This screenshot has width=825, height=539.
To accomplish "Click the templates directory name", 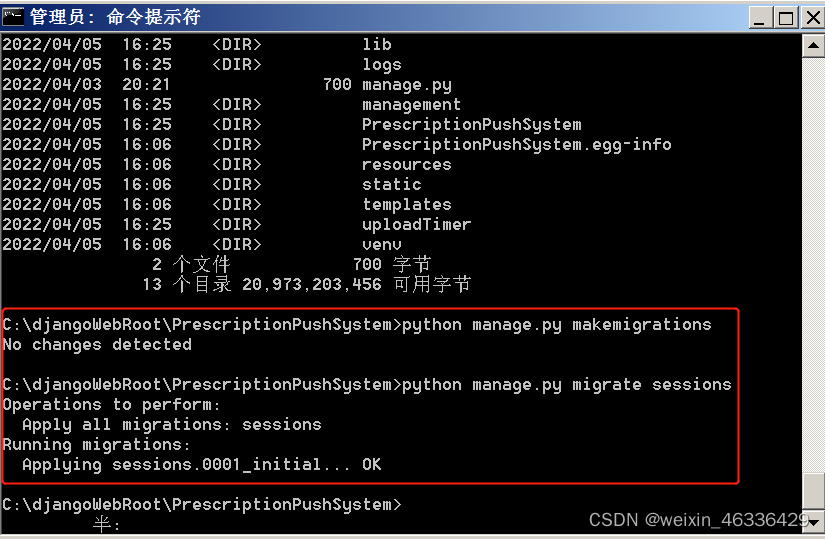I will (x=406, y=205).
